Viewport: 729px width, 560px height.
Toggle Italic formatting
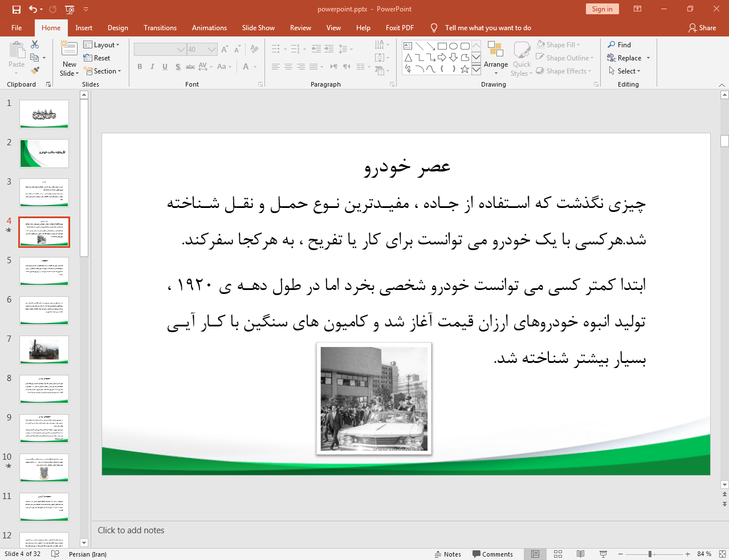pyautogui.click(x=152, y=67)
